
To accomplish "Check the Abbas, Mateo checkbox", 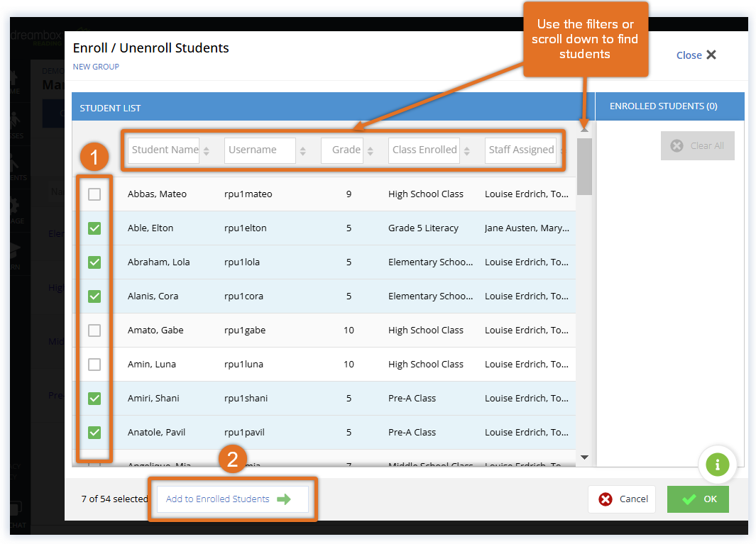I will coord(94,194).
